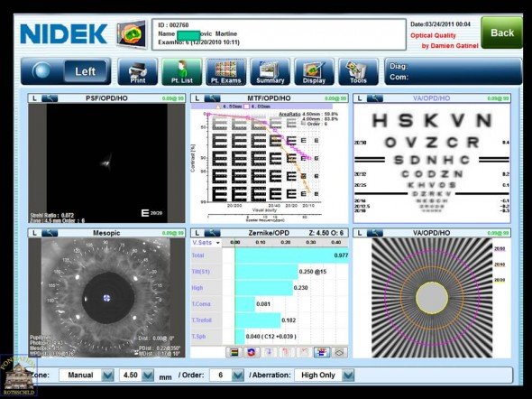Select the T.Coma row label
Screen dimensions: 532x399
[x=201, y=304]
